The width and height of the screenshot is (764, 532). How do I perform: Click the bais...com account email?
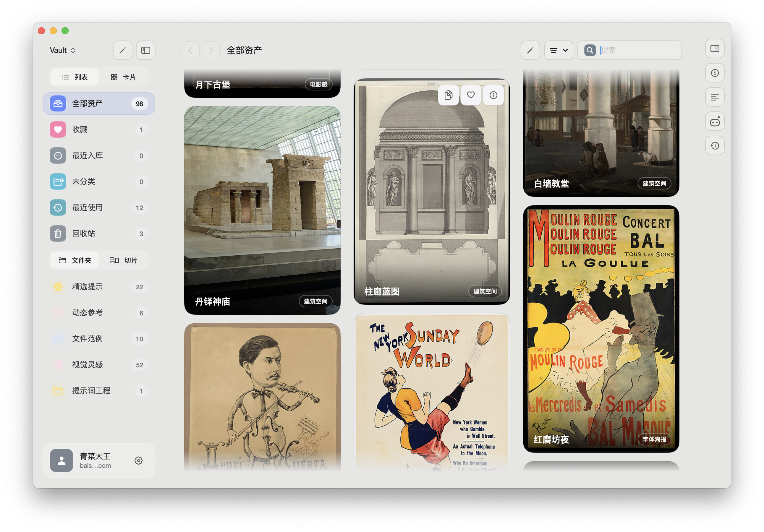[96, 466]
